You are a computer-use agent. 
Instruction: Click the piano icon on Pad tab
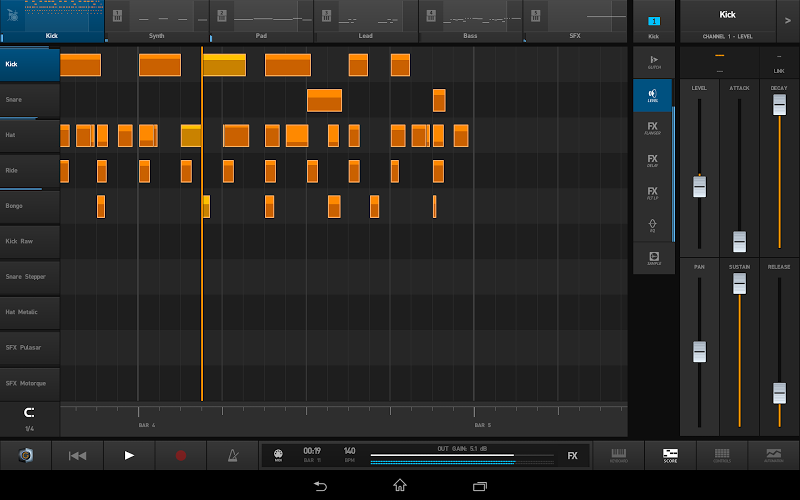click(222, 16)
